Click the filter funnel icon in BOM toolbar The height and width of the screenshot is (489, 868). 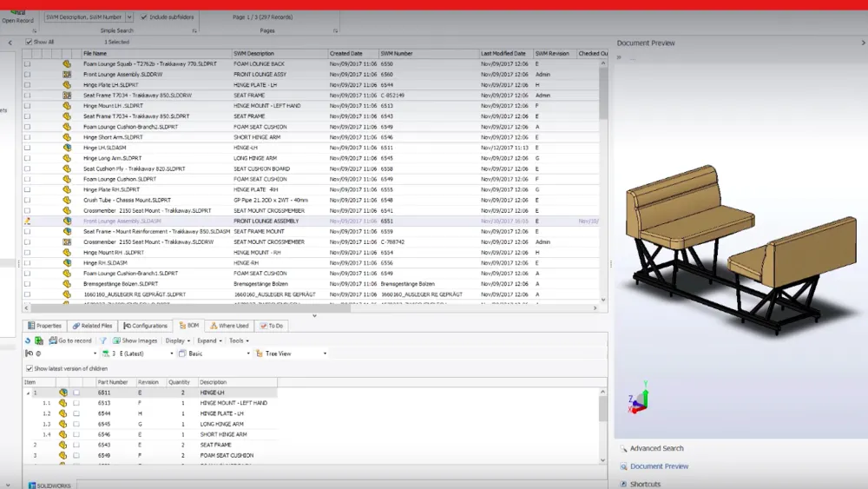pyautogui.click(x=103, y=340)
